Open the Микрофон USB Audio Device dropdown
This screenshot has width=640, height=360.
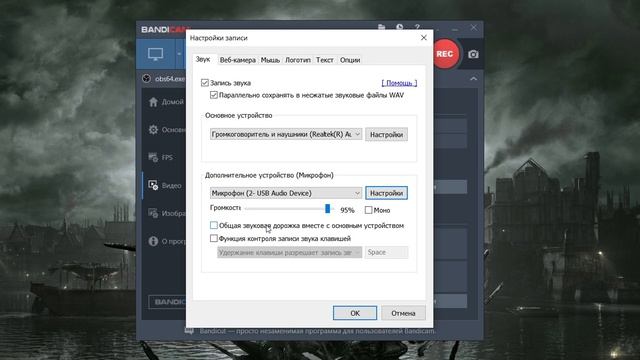(x=286, y=193)
